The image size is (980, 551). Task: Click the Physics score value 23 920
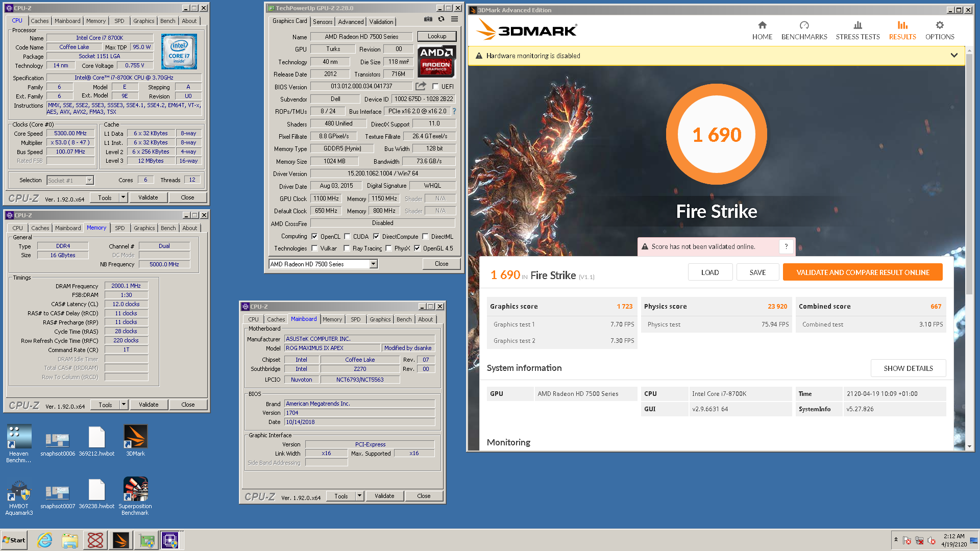(777, 306)
